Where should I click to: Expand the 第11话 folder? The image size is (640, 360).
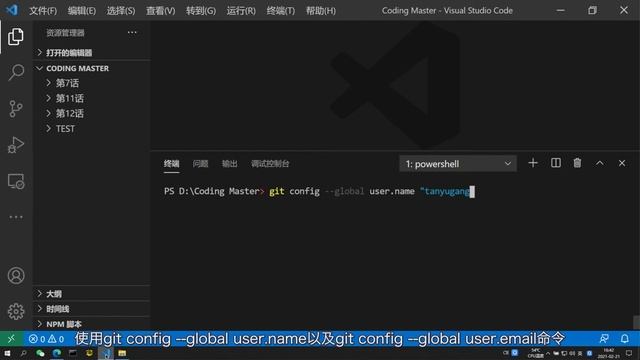tap(92, 98)
